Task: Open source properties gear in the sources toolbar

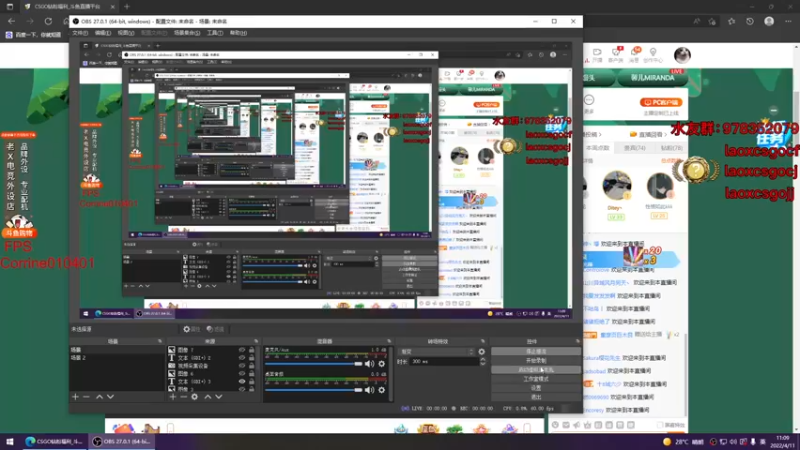Action: point(194,397)
